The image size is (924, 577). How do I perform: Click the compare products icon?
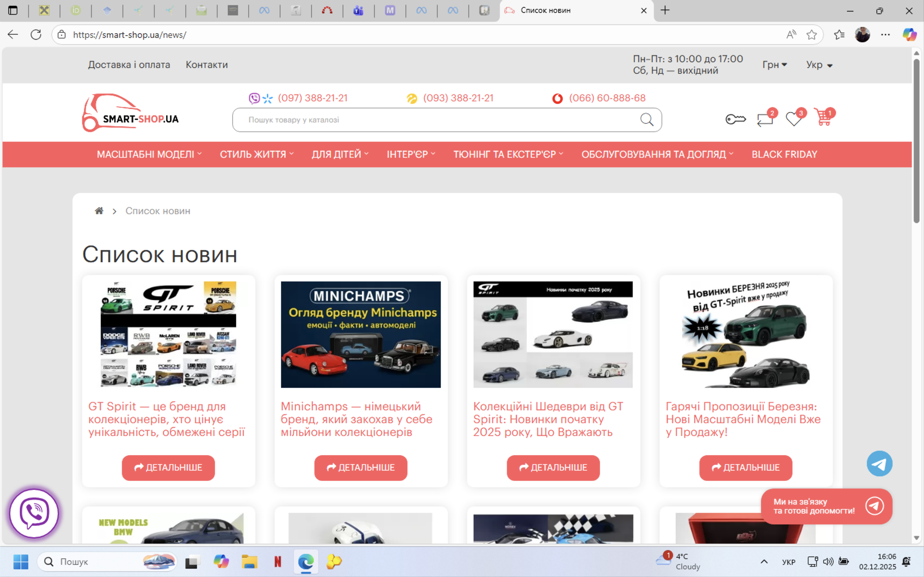765,120
